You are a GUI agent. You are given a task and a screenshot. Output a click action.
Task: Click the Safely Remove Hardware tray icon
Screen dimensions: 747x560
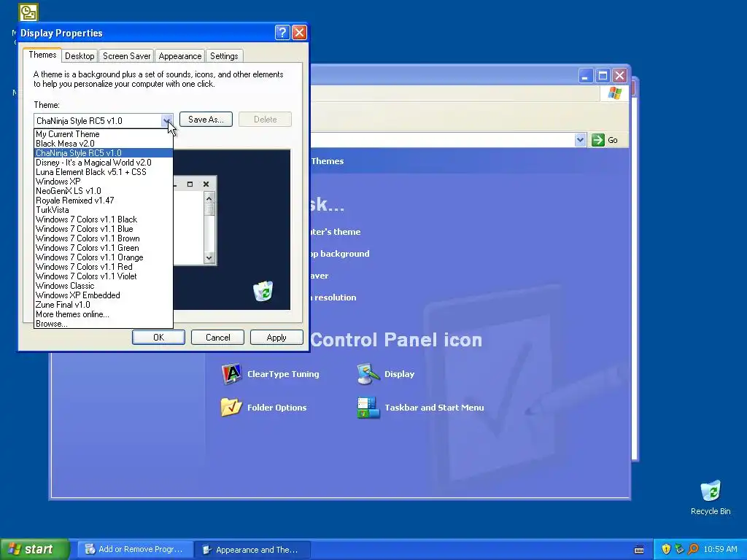pyautogui.click(x=679, y=549)
